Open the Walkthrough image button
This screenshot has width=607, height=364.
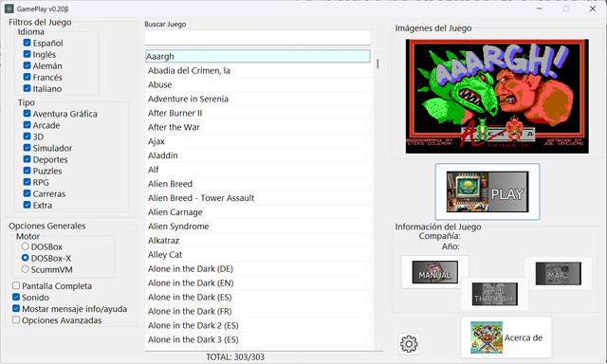(x=494, y=294)
